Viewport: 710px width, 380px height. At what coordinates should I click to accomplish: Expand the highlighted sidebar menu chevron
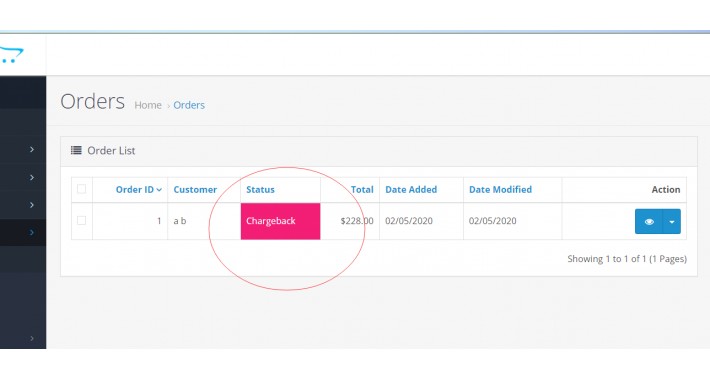coord(32,232)
